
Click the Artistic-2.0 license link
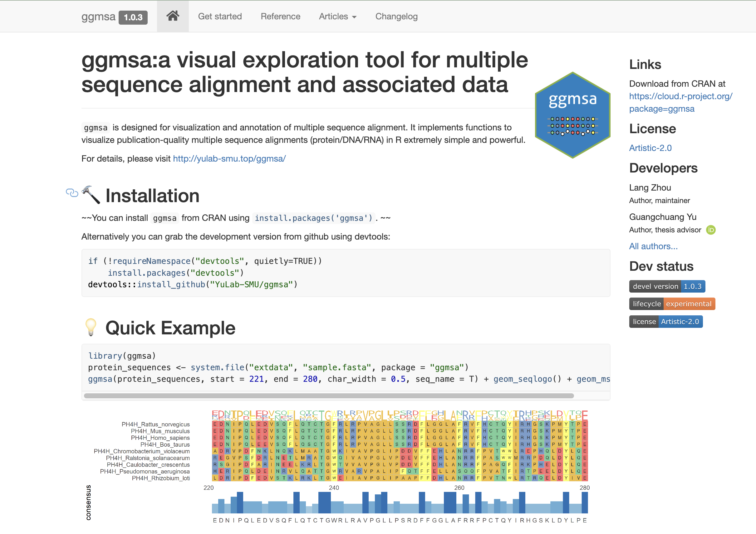[x=650, y=148]
